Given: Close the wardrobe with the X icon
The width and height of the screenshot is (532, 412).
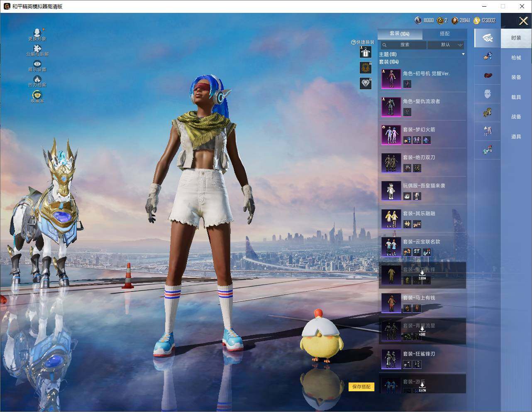Looking at the screenshot, I should pos(523,21).
